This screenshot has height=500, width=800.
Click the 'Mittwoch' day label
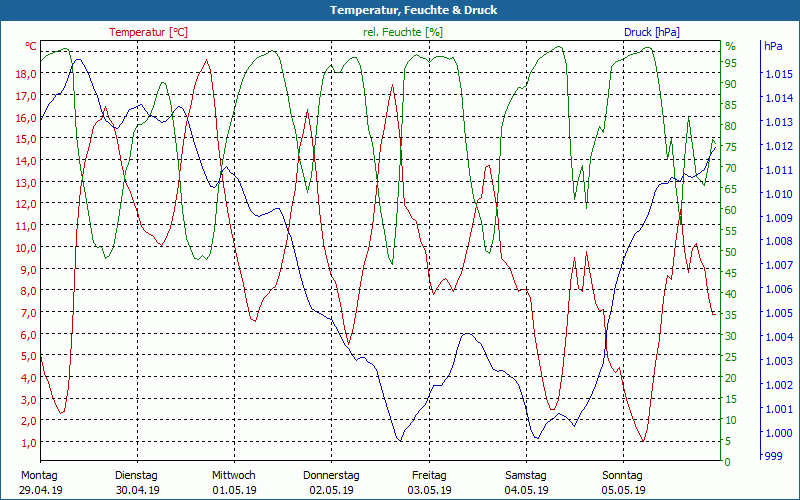(x=234, y=476)
